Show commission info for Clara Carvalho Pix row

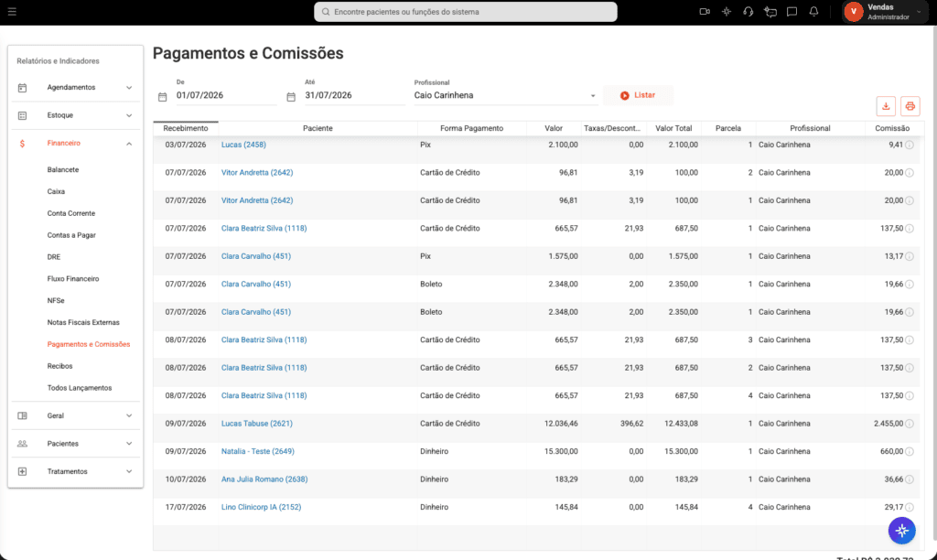[x=910, y=256]
